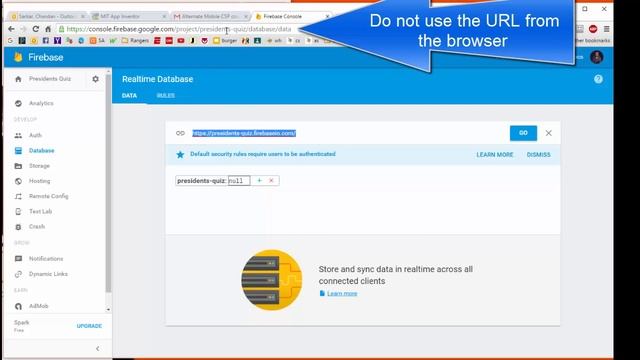This screenshot has height=360, width=640.
Task: Reload the browser page
Action: 36,29
